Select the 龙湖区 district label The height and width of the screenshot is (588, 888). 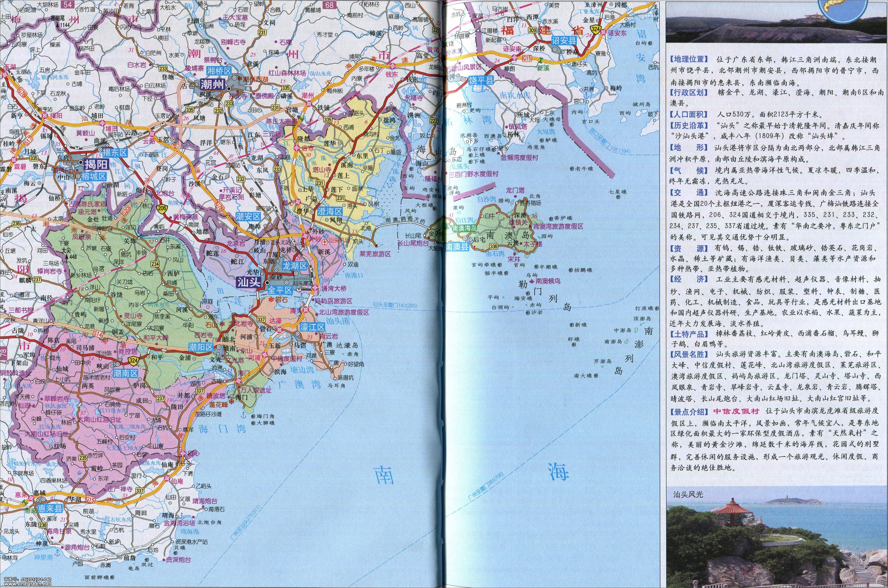click(295, 266)
